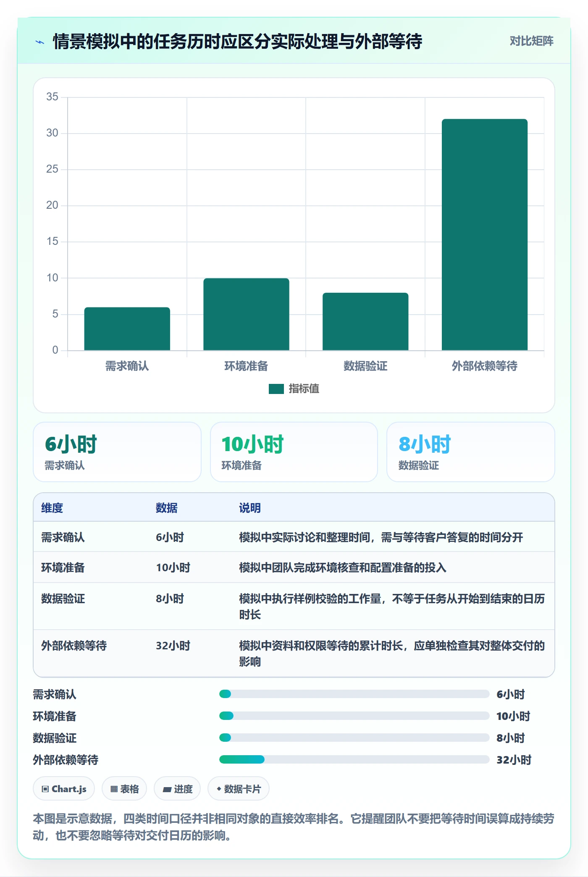
Task: Click the 环境准备 bar in the chart
Action: pos(246,314)
